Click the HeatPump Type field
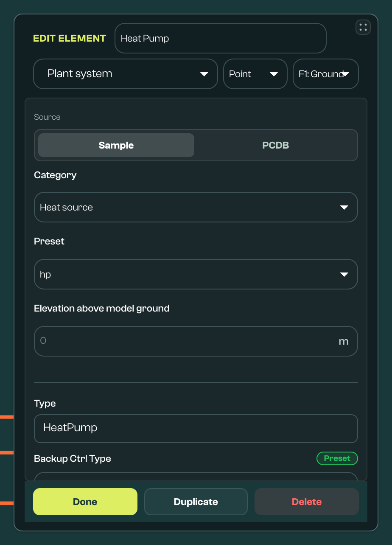This screenshot has width=392, height=545. click(196, 429)
